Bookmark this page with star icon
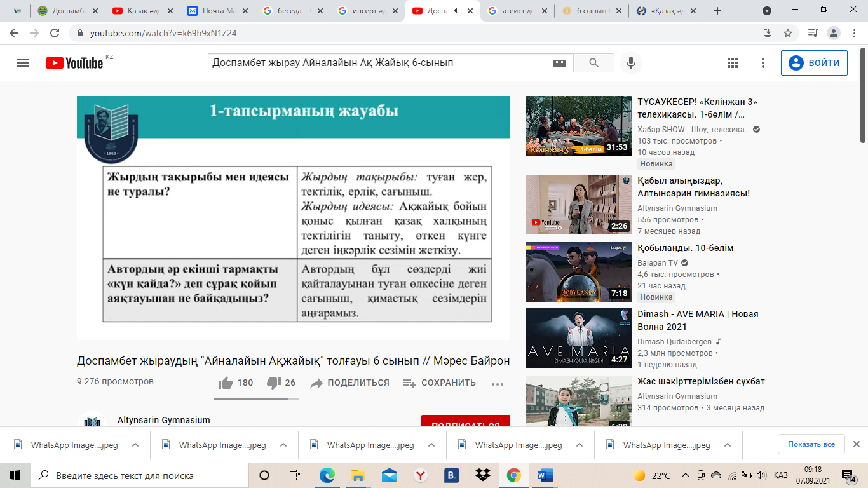This screenshot has width=868, height=488. pyautogui.click(x=788, y=33)
